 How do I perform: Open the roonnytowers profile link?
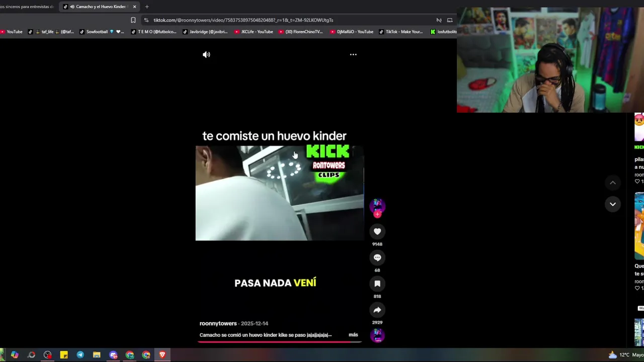point(218,323)
